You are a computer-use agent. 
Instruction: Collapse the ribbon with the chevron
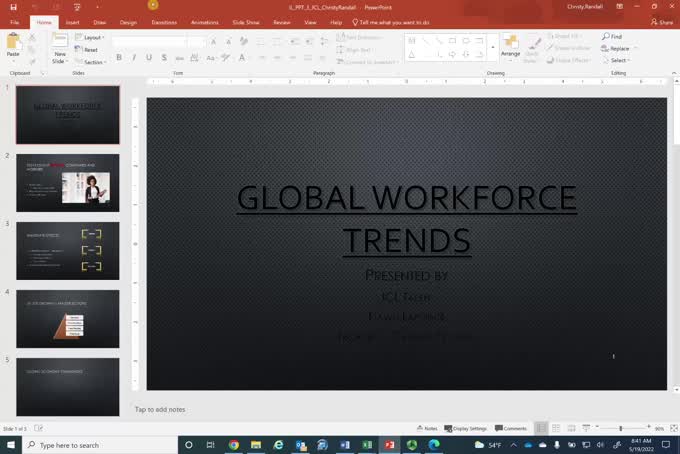click(x=674, y=73)
